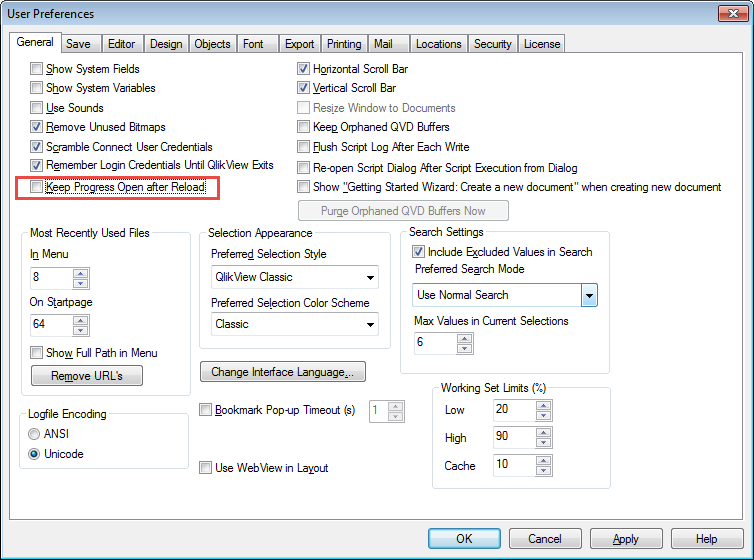Decrease On Startpage files count
This screenshot has width=754, height=560.
point(80,330)
